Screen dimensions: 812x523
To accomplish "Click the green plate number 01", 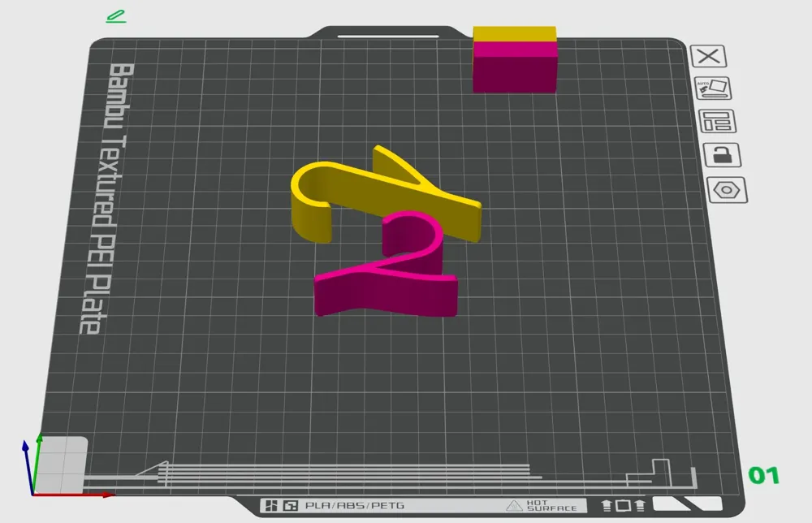I will tap(764, 475).
